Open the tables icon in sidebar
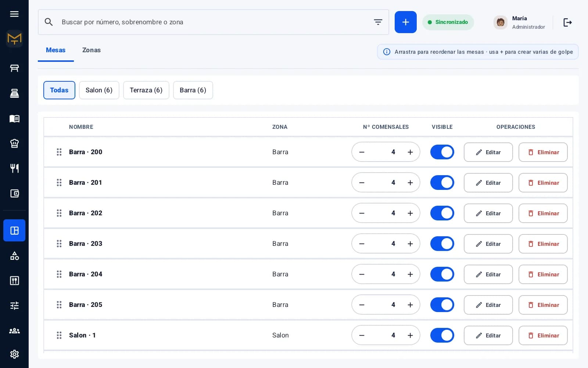Image resolution: width=588 pixels, height=368 pixels. [14, 68]
